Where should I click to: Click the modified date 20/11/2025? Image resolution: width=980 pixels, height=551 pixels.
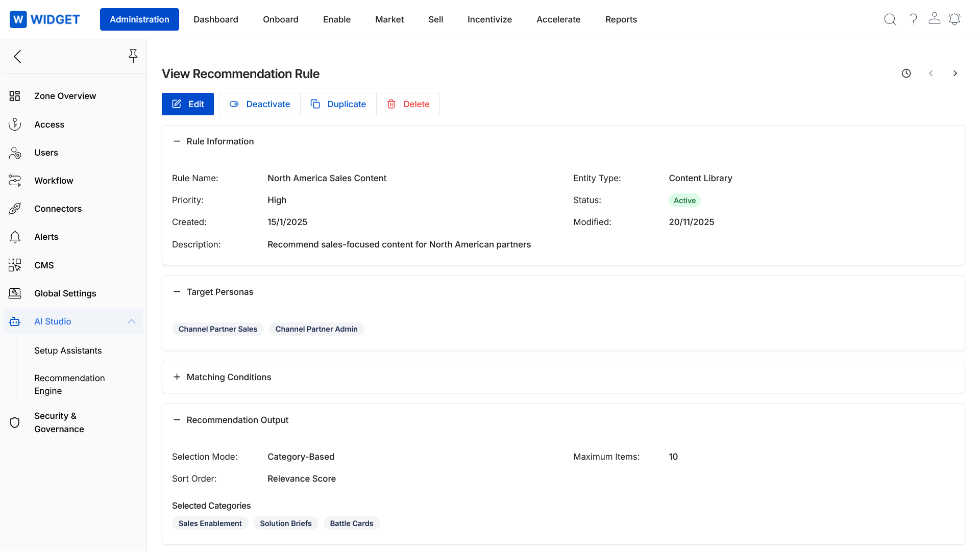click(692, 222)
